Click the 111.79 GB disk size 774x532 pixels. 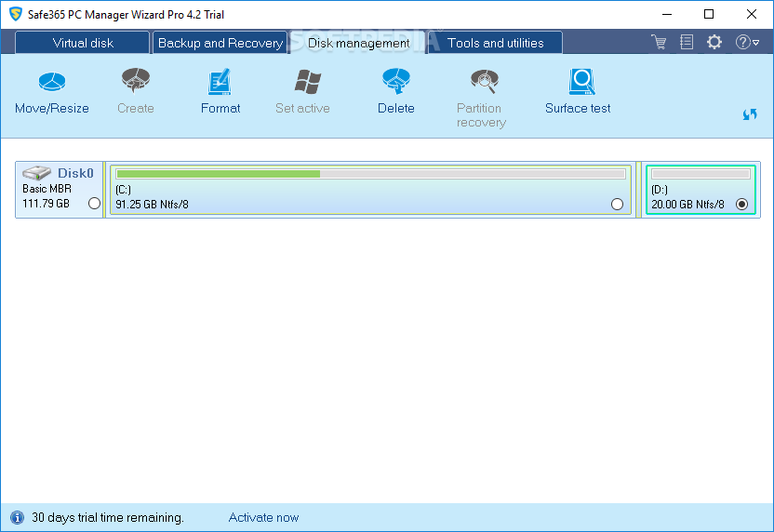pyautogui.click(x=46, y=204)
